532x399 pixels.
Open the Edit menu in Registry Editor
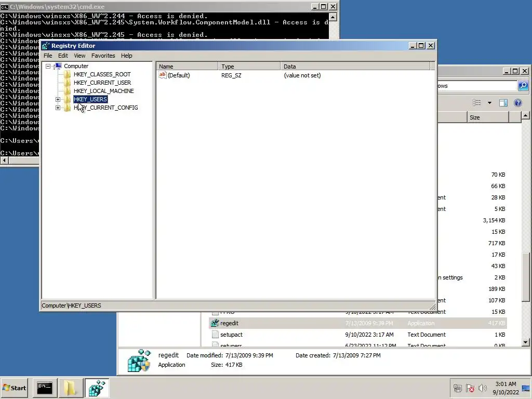(x=63, y=56)
